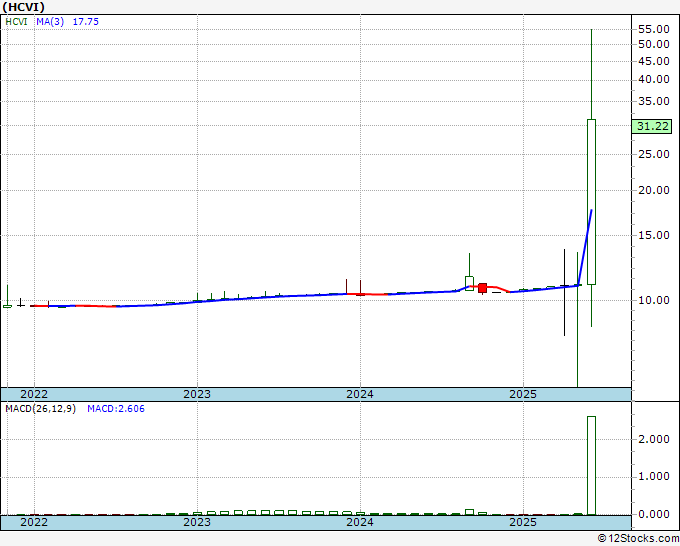Click 2025 on price chart time axis
This screenshot has width=680, height=546.
pyautogui.click(x=523, y=395)
